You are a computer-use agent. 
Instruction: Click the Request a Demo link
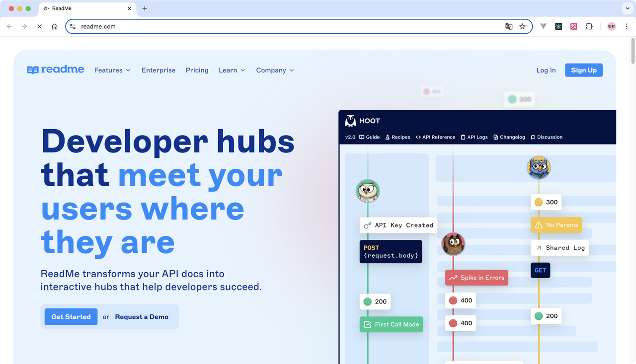[142, 317]
